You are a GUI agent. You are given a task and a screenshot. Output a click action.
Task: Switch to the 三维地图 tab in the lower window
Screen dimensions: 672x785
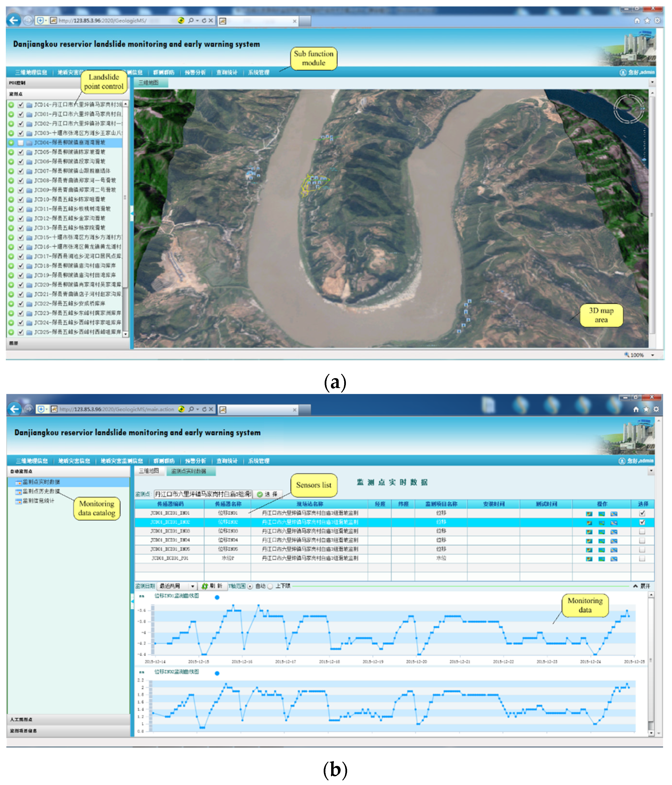148,471
